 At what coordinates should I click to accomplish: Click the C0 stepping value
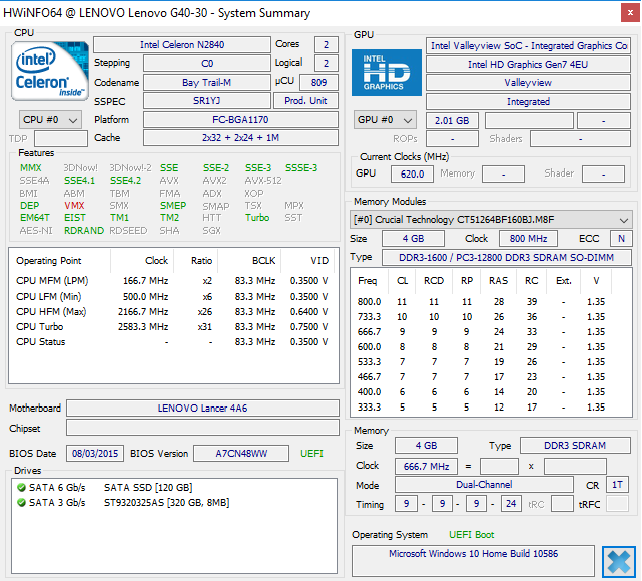206,63
